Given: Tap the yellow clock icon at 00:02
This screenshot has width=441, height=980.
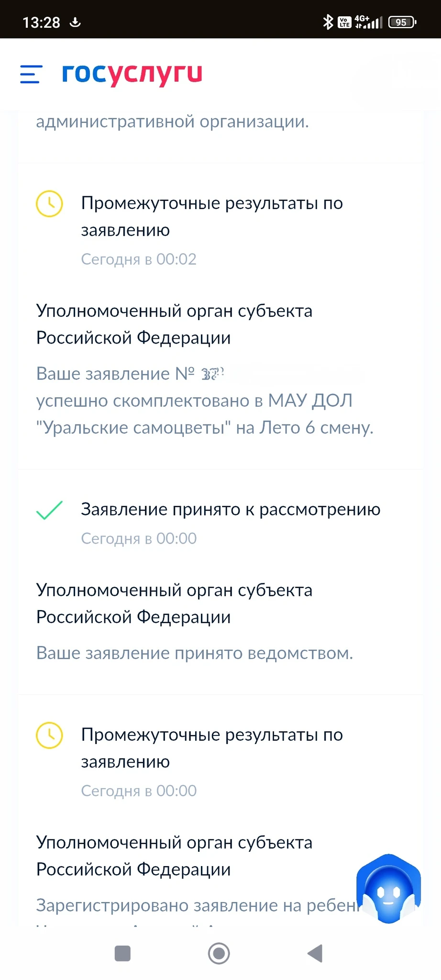Looking at the screenshot, I should pyautogui.click(x=49, y=204).
